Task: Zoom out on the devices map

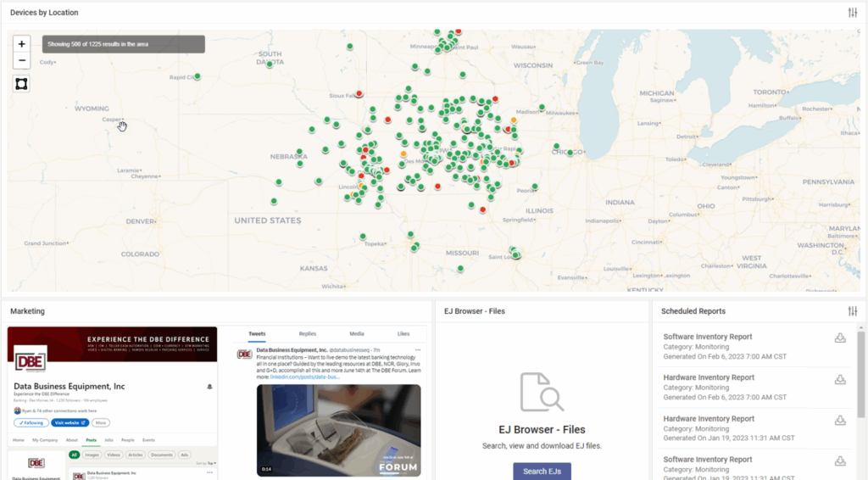Action: click(21, 60)
